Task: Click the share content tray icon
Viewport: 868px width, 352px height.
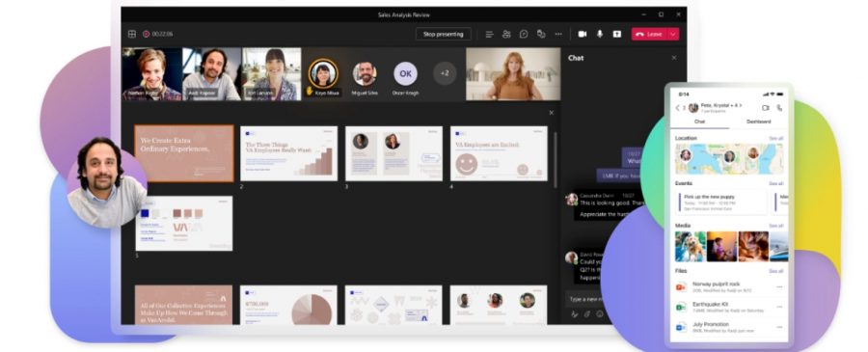Action: click(x=616, y=34)
